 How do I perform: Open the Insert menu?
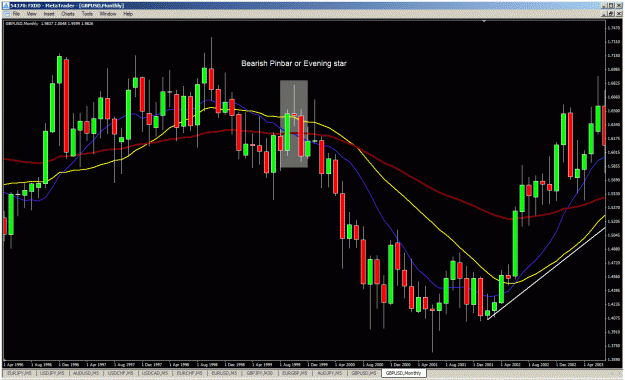click(x=49, y=14)
